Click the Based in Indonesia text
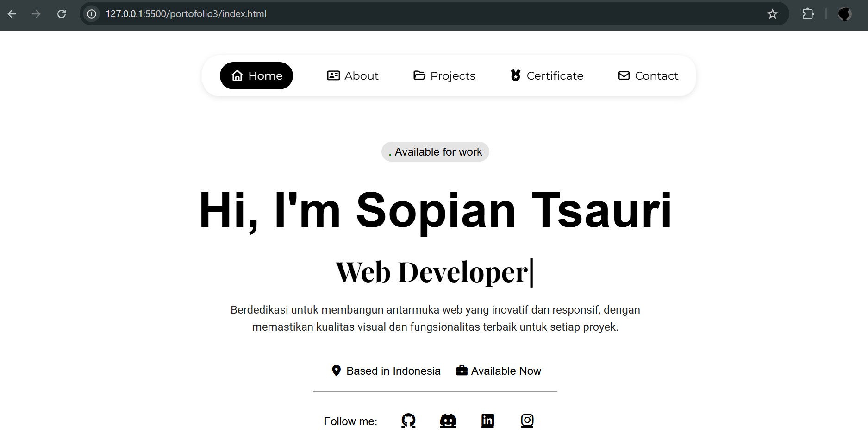Viewport: 868px width, 434px height. click(393, 371)
